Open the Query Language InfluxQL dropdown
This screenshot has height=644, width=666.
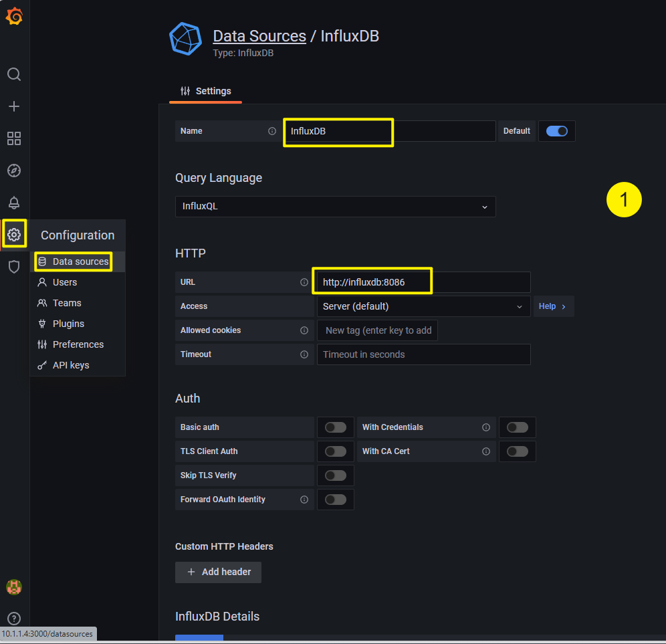point(335,207)
